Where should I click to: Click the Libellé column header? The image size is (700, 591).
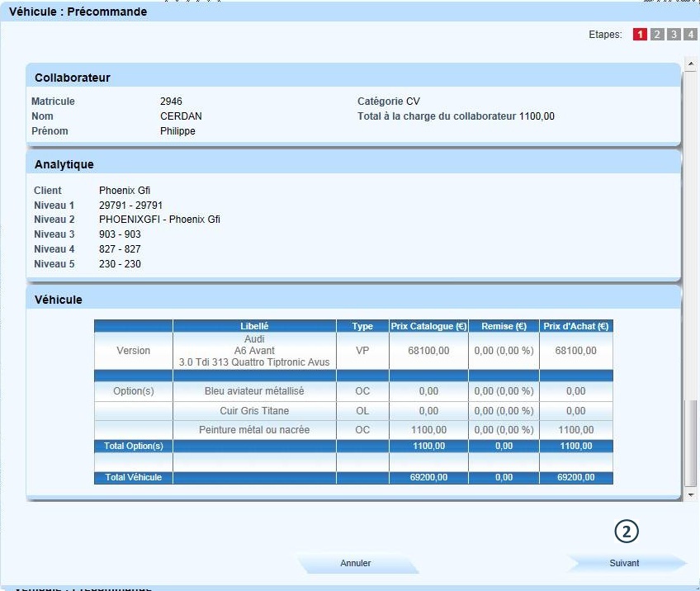tap(254, 326)
